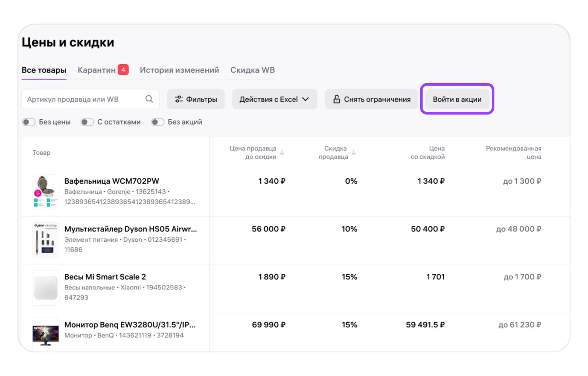Image resolution: width=588 pixels, height=376 pixels.
Task: Expand the Действия с Excel dropdown
Action: (274, 99)
